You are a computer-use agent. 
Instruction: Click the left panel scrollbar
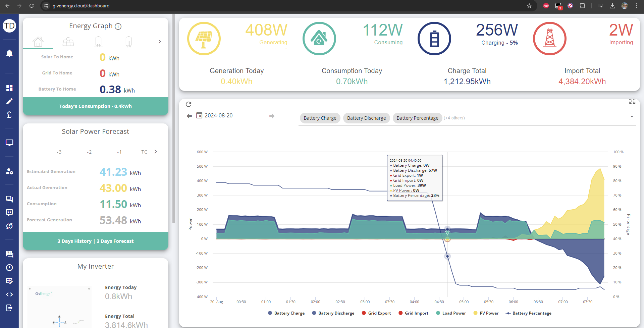173,118
